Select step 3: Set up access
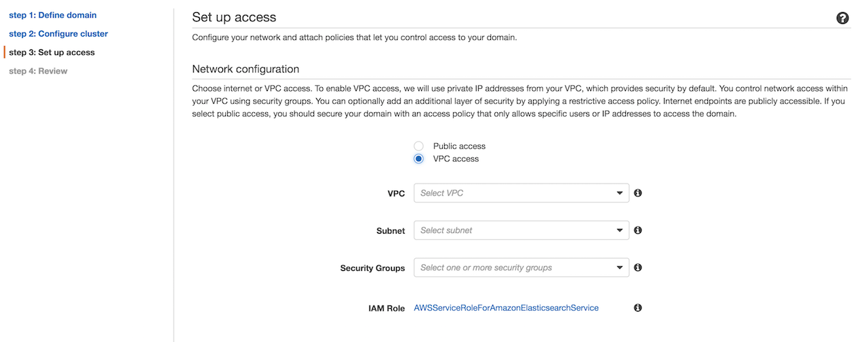This screenshot has width=868, height=342. pyautogui.click(x=52, y=52)
